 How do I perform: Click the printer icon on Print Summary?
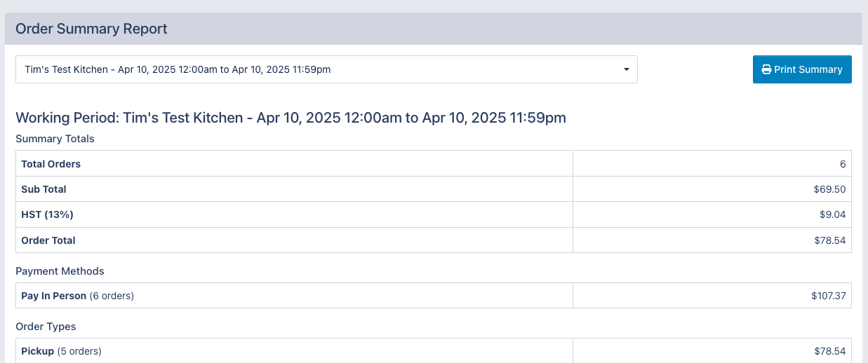click(767, 69)
